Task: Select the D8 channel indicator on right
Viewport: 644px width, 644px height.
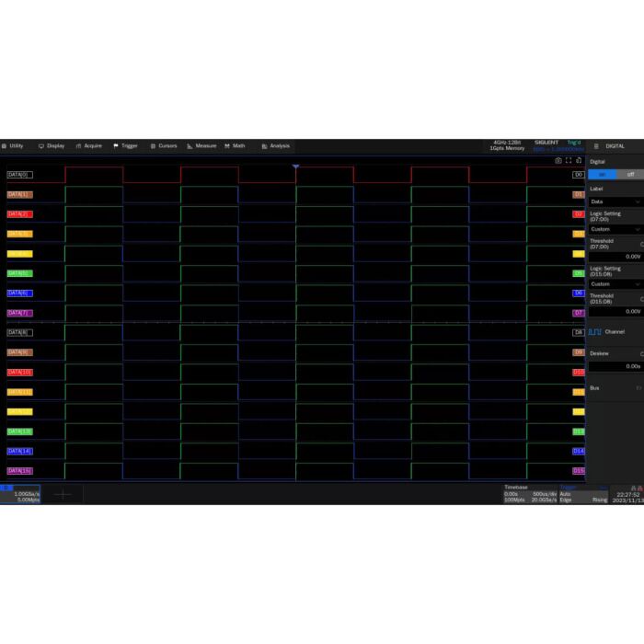Action: (x=579, y=332)
